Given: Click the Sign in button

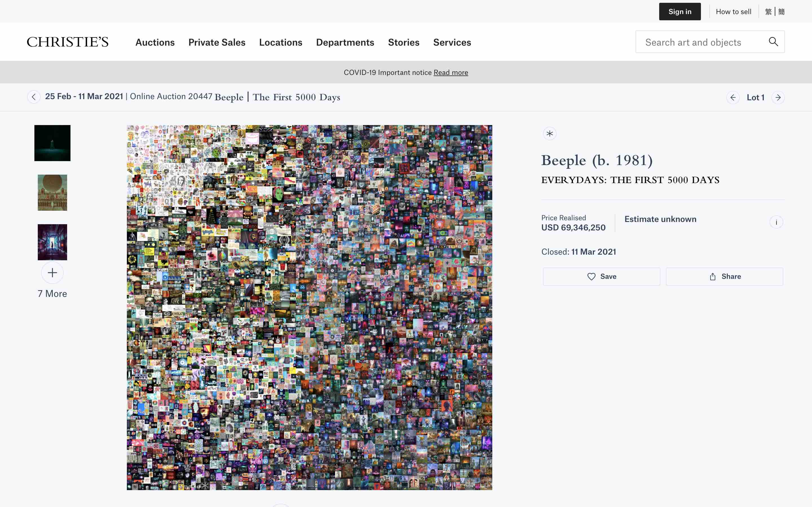Looking at the screenshot, I should coord(680,12).
